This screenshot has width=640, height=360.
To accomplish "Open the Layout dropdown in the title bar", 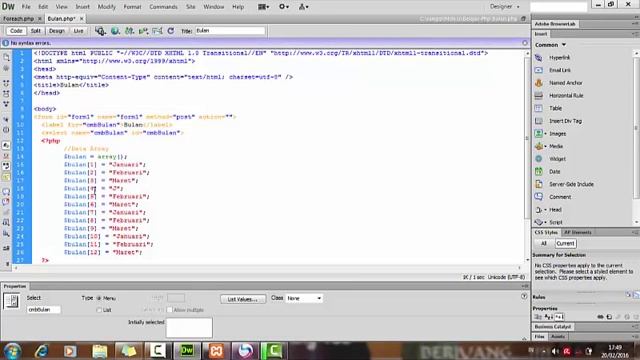I will click(x=264, y=7).
